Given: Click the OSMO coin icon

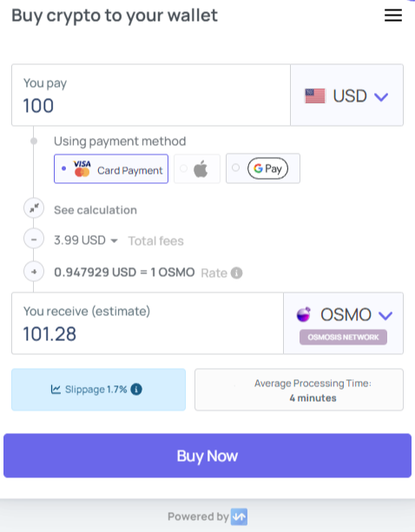Looking at the screenshot, I should pos(304,314).
